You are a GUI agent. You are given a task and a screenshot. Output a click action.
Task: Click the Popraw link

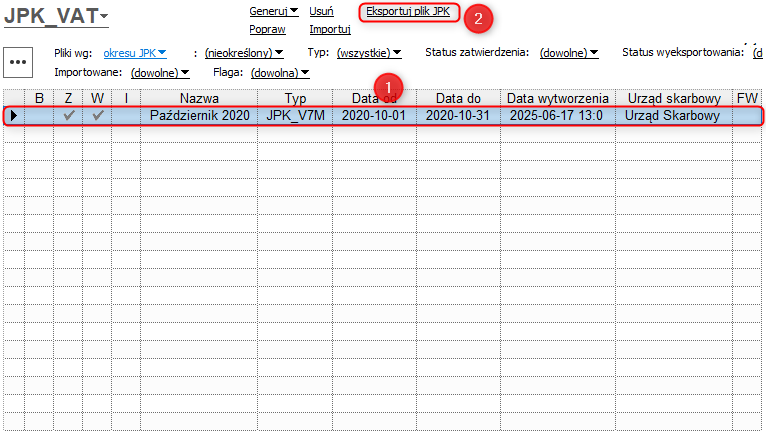click(267, 29)
